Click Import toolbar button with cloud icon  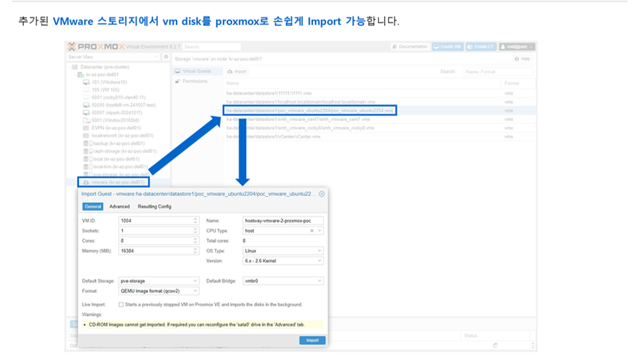237,72
